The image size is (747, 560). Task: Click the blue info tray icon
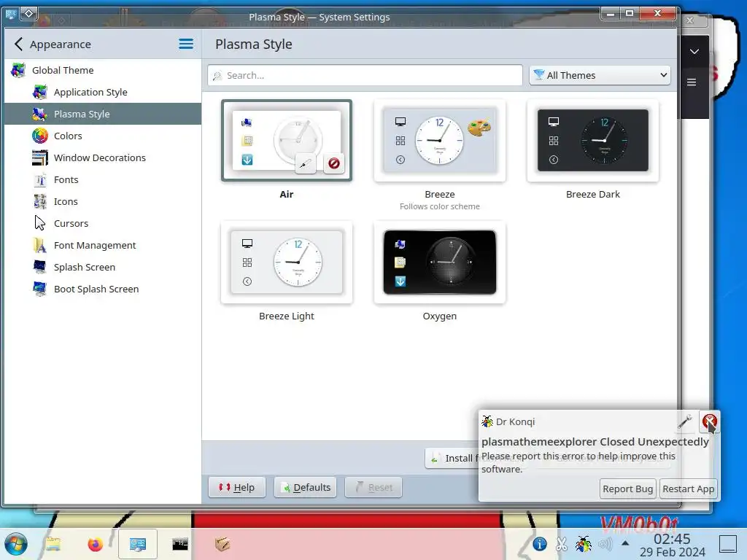[x=539, y=544]
